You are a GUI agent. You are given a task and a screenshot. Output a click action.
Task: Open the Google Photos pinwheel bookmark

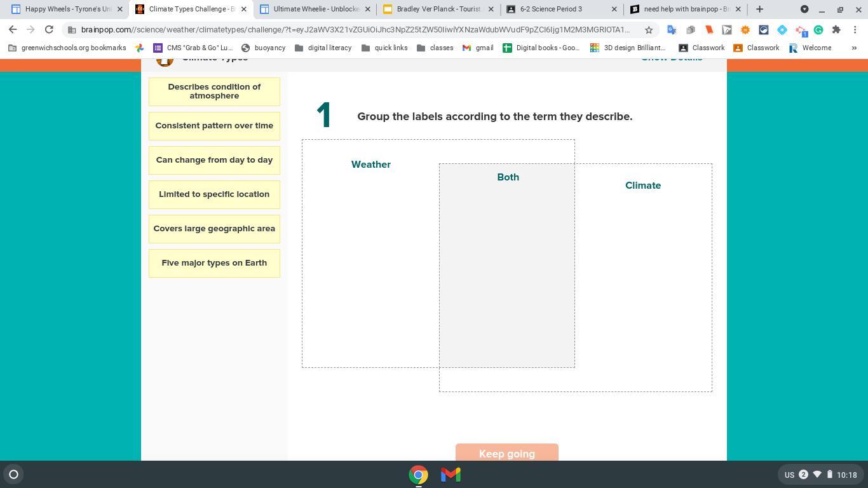pos(140,48)
